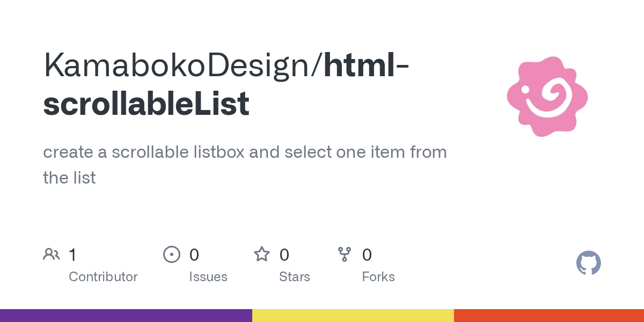This screenshot has width=644, height=322.
Task: Click the Issues circle-dot icon
Action: (x=172, y=254)
